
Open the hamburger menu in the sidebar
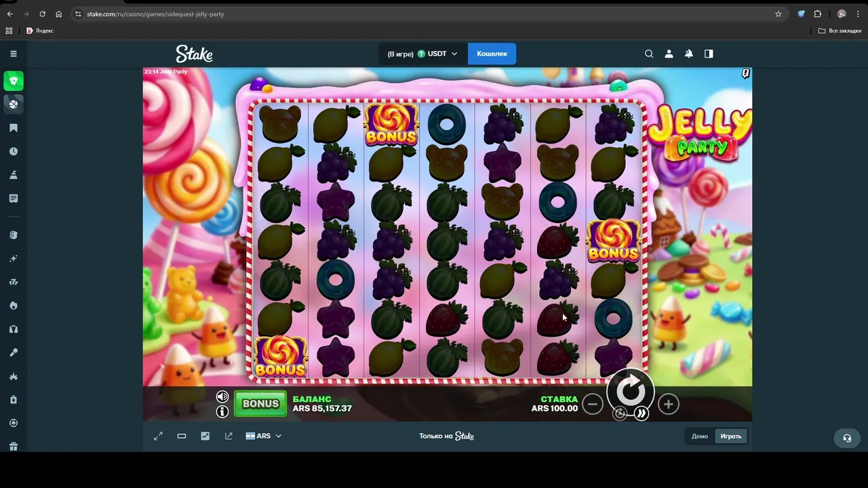point(14,54)
